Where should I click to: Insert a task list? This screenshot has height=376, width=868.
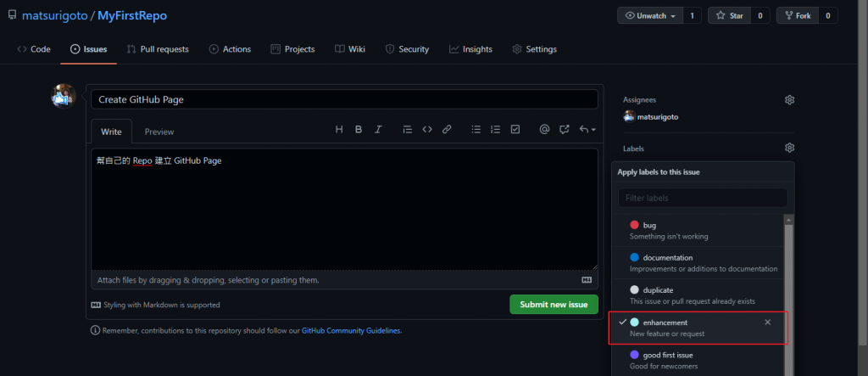515,129
